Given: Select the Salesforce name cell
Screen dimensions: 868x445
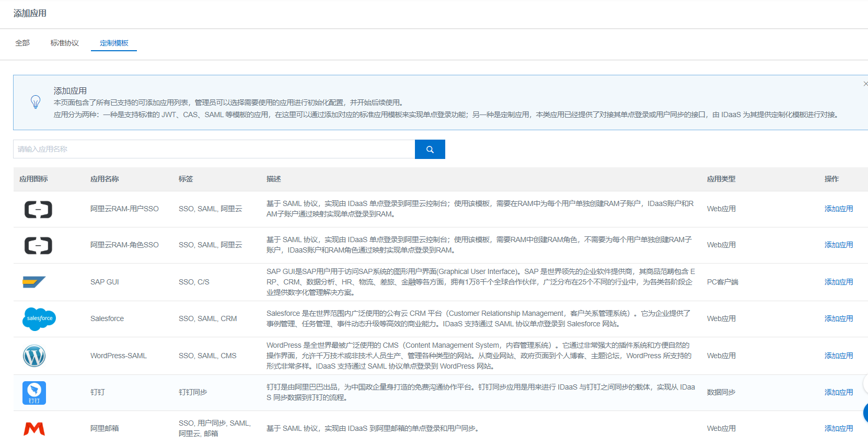Looking at the screenshot, I should [x=107, y=318].
